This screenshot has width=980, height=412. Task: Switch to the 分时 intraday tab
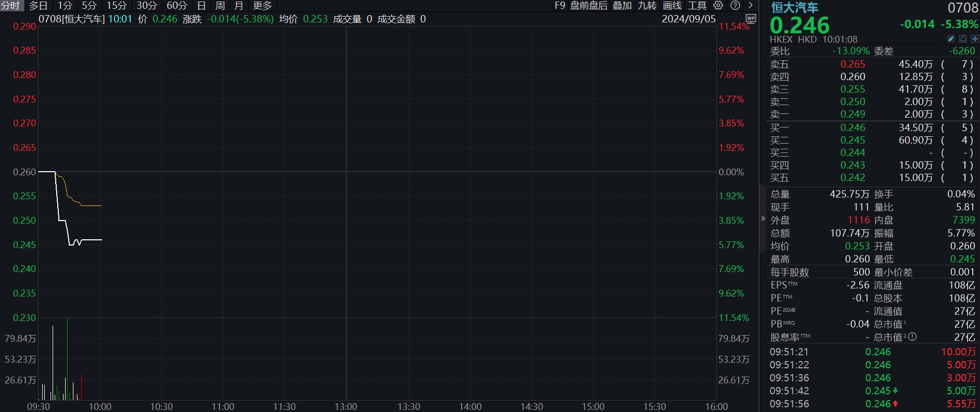[10, 6]
